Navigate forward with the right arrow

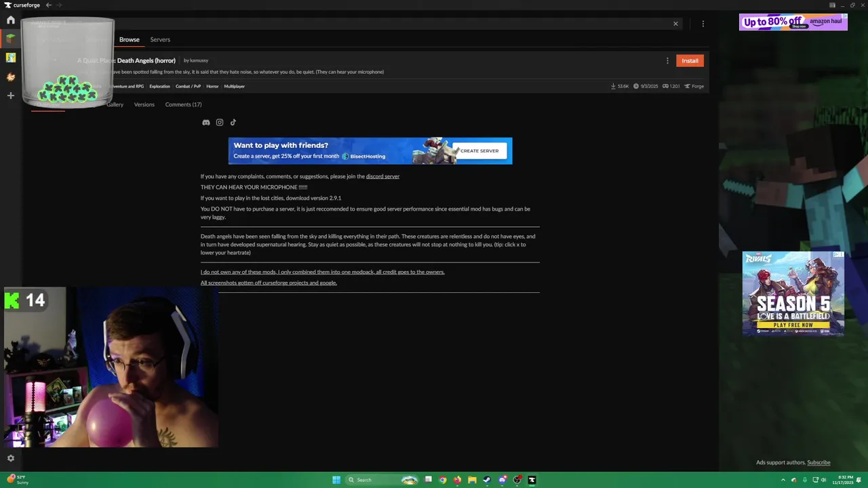coord(59,5)
